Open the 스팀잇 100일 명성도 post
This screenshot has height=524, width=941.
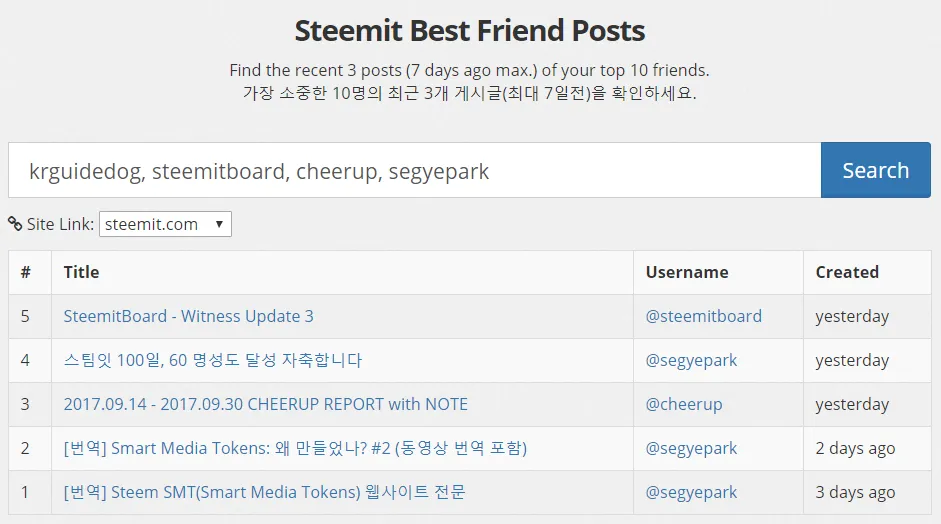click(x=212, y=360)
